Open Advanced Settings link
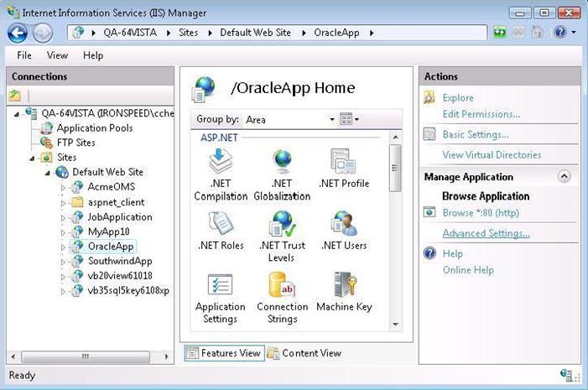 tap(486, 233)
